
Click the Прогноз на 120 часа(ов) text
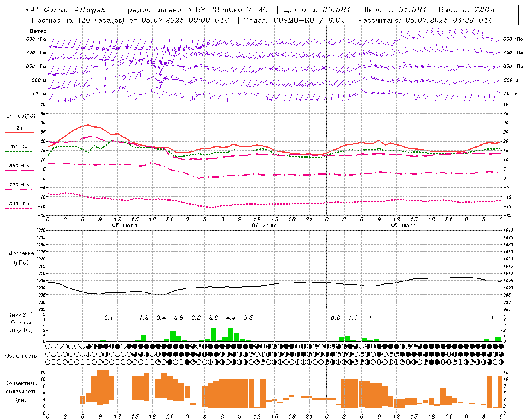[79, 20]
